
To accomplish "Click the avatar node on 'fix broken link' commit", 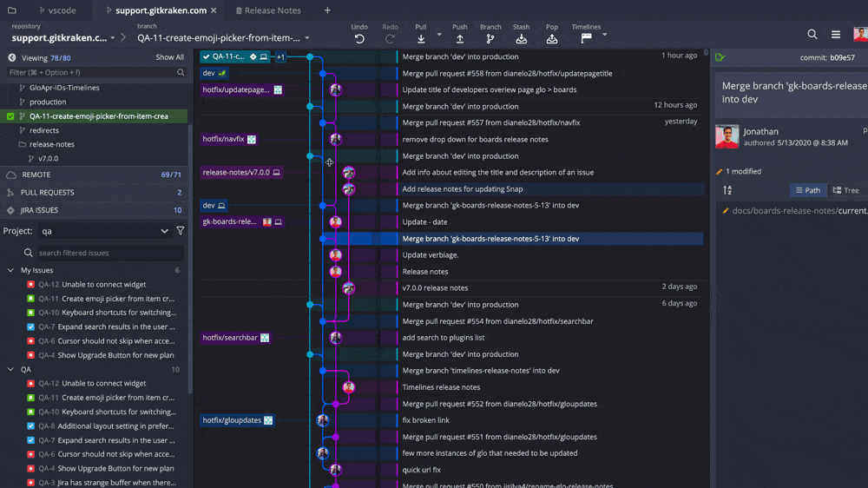I will pyautogui.click(x=323, y=420).
